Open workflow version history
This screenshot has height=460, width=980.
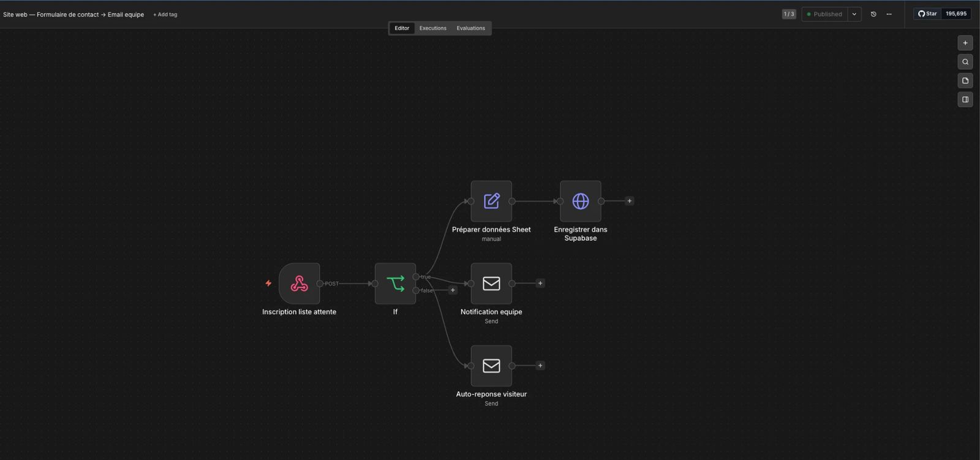point(873,14)
